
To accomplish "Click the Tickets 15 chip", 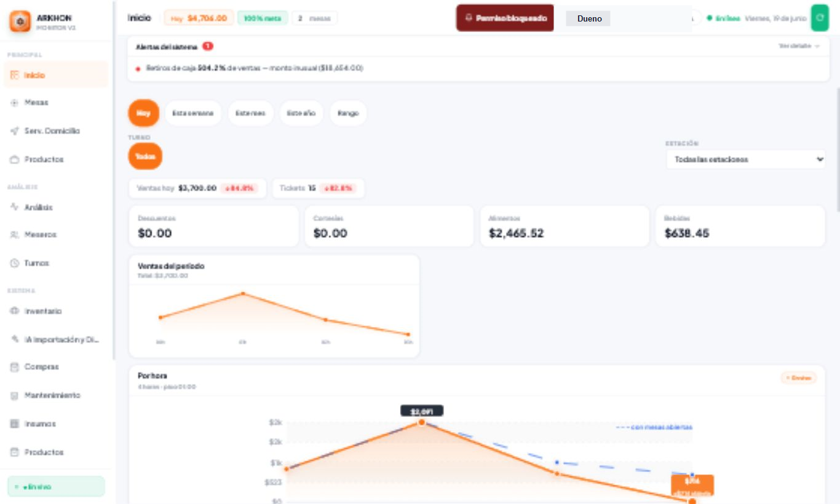I will point(318,188).
